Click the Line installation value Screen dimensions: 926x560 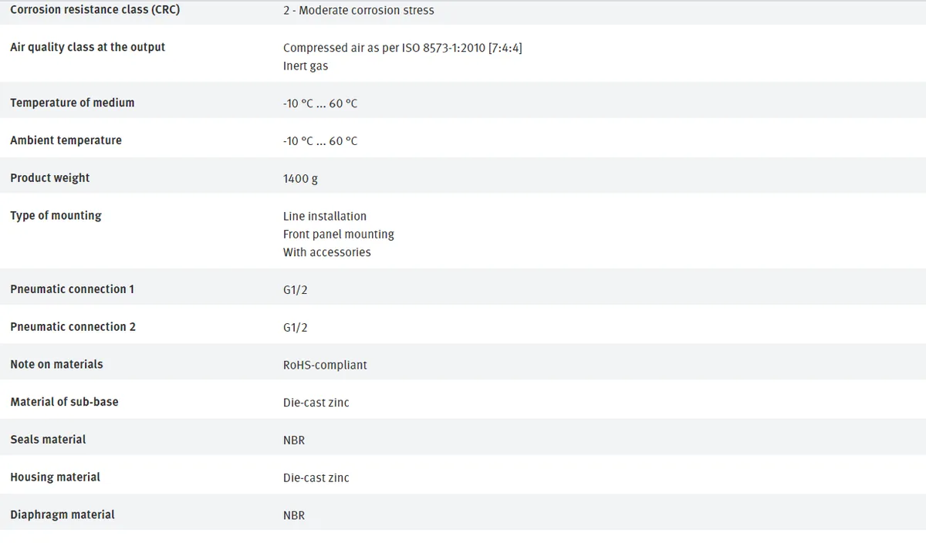[325, 217]
